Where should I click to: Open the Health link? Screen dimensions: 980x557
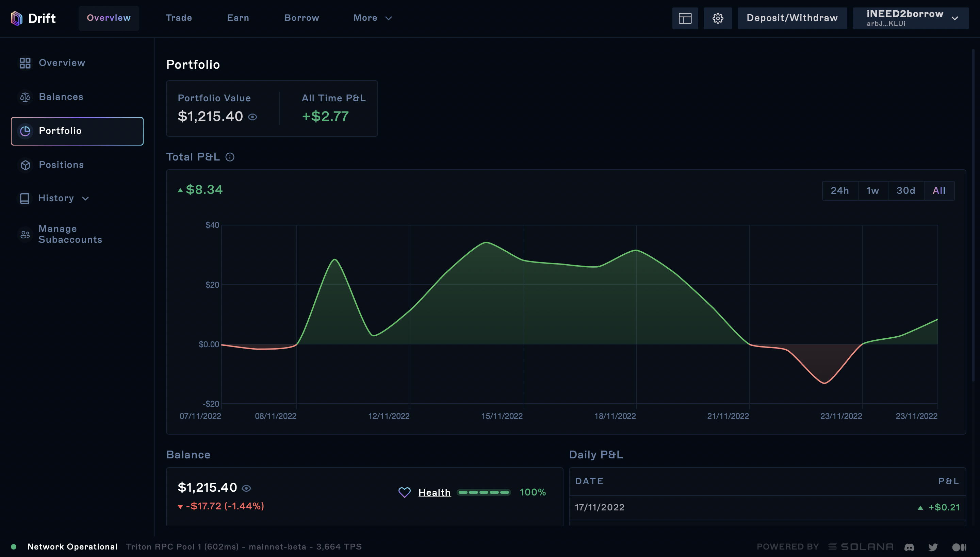point(435,492)
